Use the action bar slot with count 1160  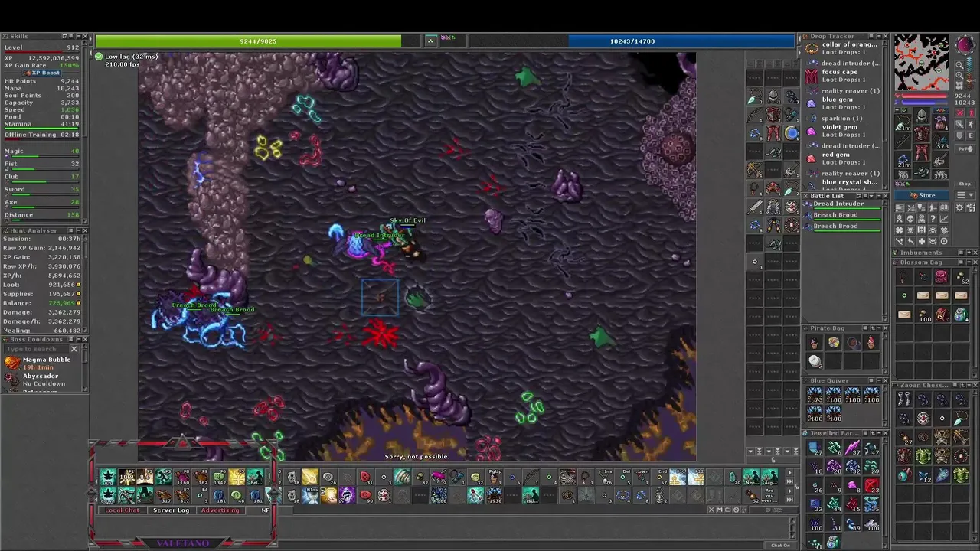coord(183,477)
